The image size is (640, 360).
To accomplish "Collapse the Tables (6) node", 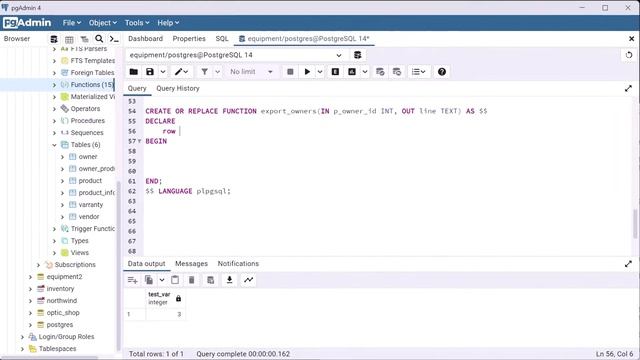I will coord(54,145).
